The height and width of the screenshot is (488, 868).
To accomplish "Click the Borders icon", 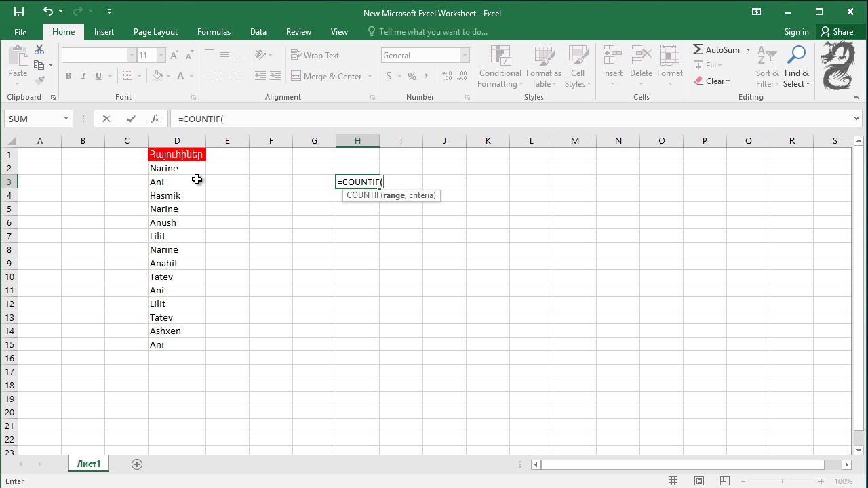I will pos(127,77).
